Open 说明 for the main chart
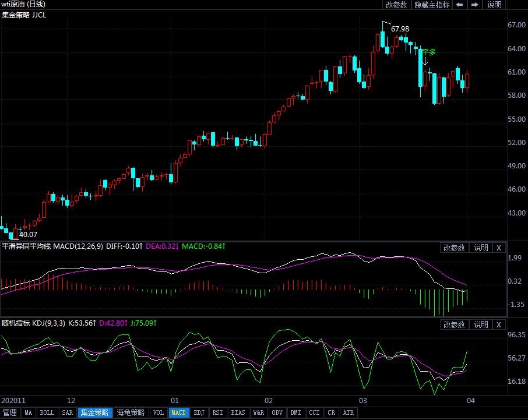Image resolution: width=528 pixels, height=420 pixels. [x=494, y=5]
